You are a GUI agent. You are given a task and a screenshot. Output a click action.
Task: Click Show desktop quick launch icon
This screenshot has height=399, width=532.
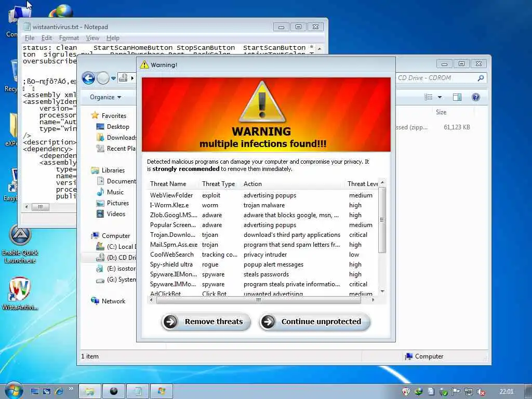[x=35, y=392]
